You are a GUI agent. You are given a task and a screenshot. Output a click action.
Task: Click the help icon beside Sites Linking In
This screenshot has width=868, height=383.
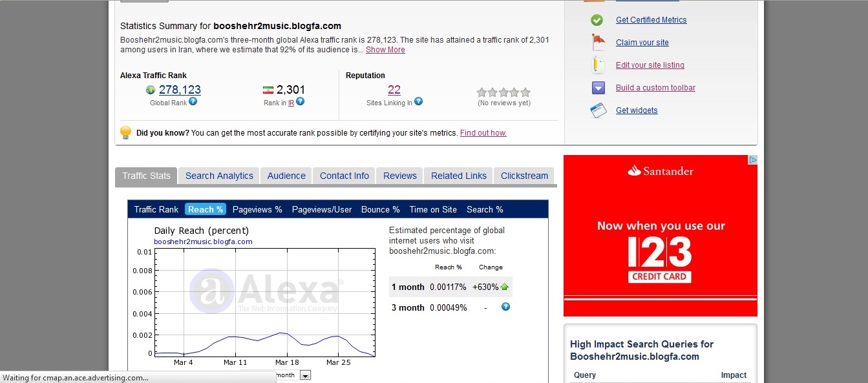point(418,101)
